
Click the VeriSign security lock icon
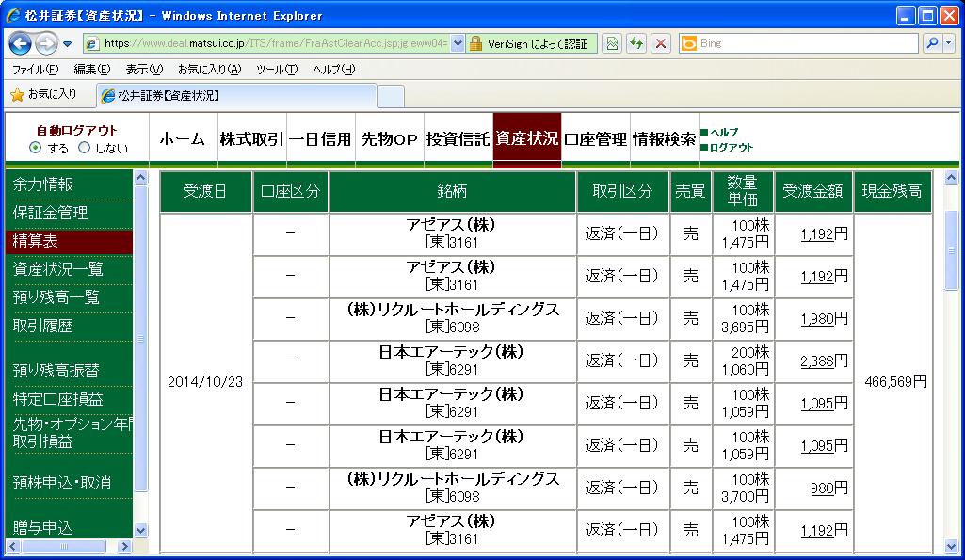click(475, 43)
